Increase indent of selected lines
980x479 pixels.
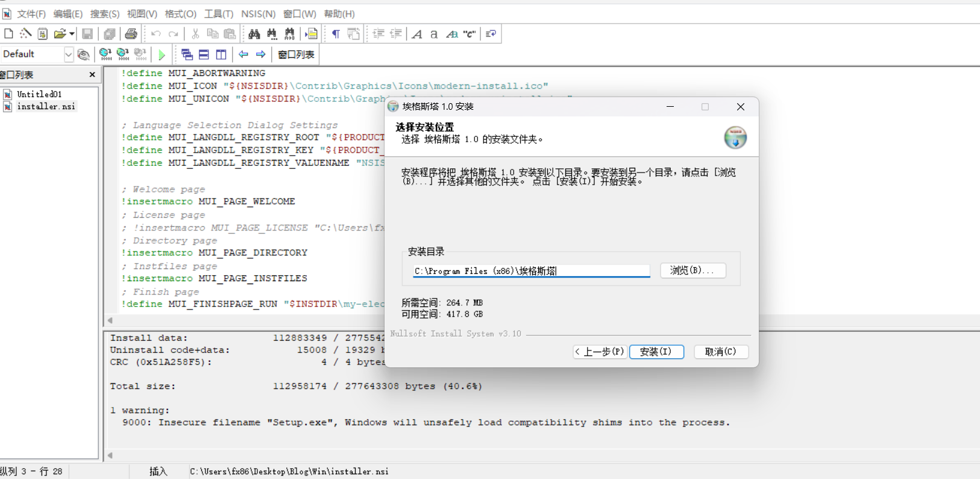click(x=378, y=34)
